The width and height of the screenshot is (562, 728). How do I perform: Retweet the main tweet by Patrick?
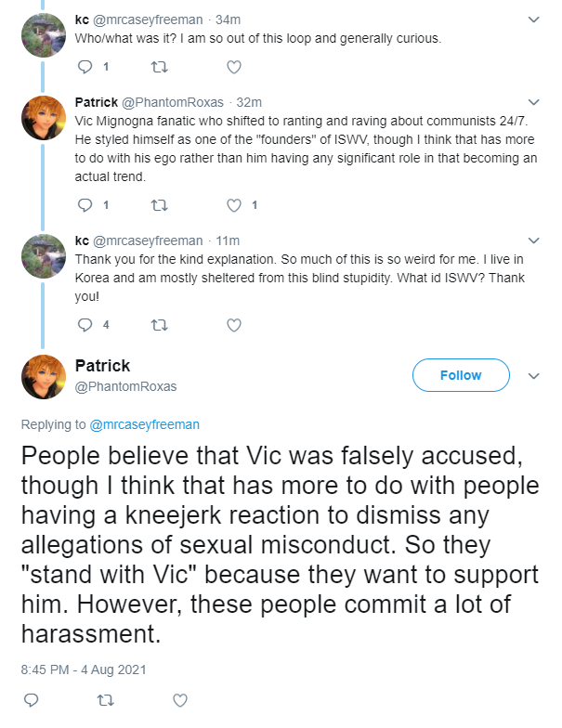106,700
